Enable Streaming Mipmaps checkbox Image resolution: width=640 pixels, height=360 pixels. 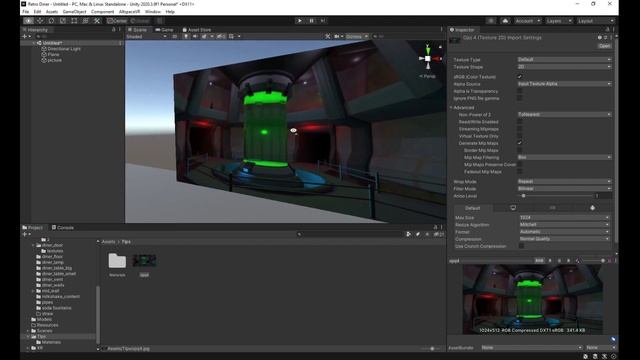point(520,129)
